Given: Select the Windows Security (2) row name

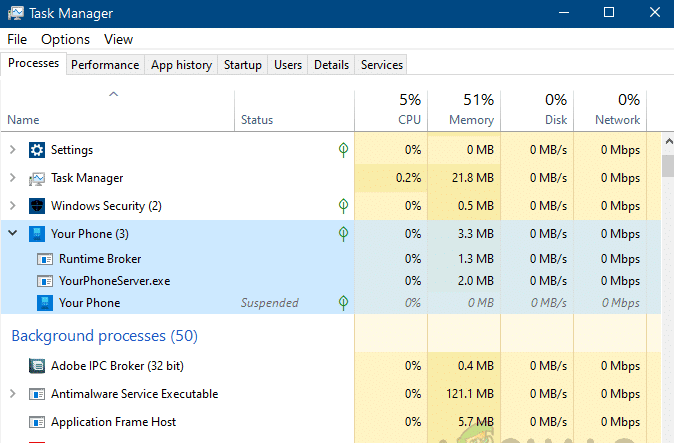Looking at the screenshot, I should (106, 206).
